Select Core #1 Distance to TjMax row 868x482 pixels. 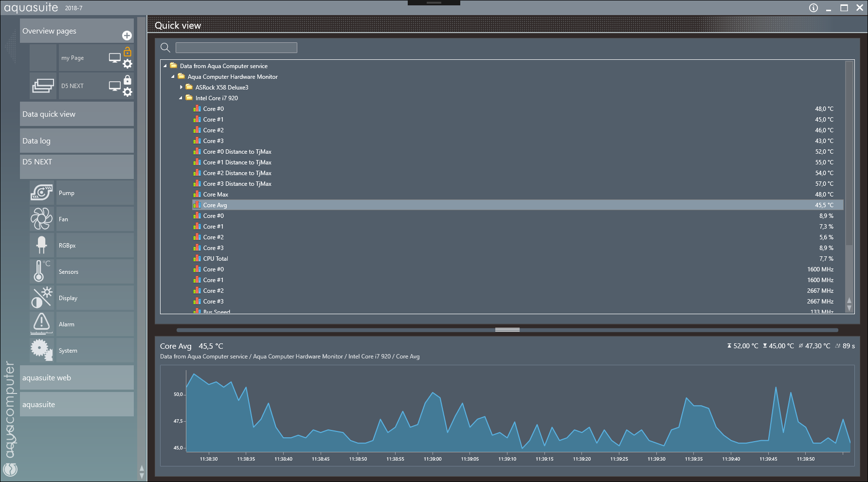(x=518, y=162)
